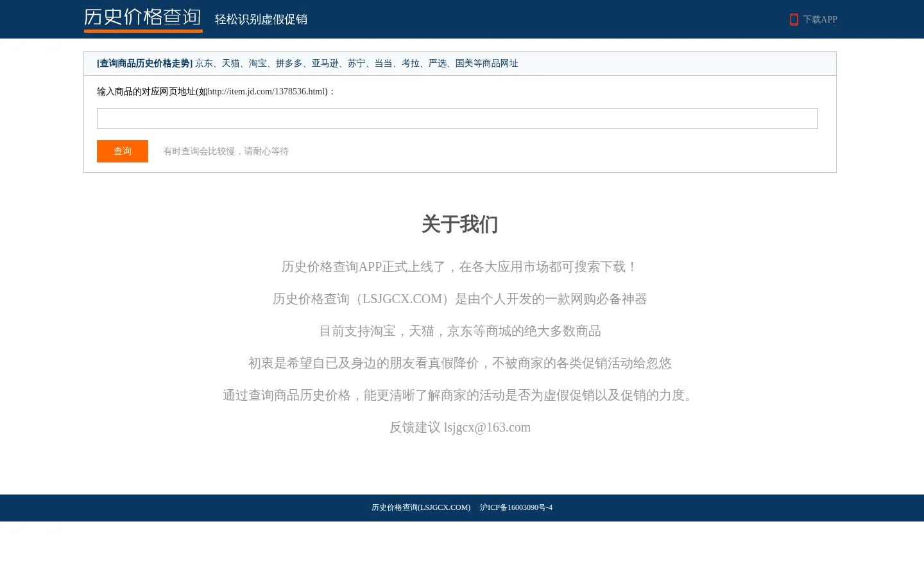Click the 关于我们 heading
Image resolution: width=924 pixels, height=578 pixels.
coord(460,224)
